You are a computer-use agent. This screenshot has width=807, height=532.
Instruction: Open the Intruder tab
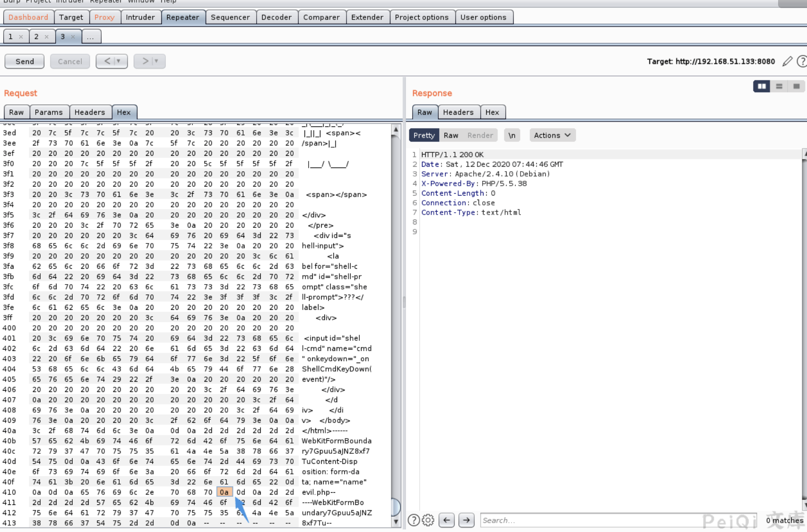[x=140, y=17]
